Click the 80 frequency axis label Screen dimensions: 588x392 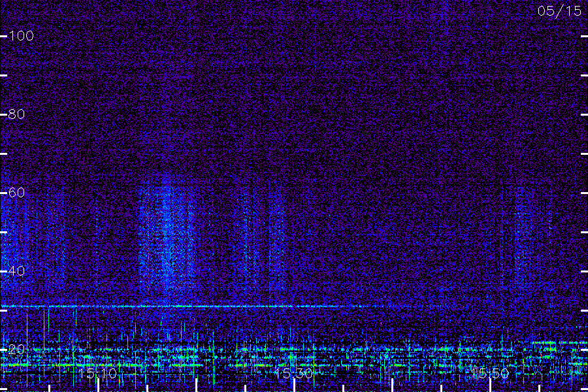tap(16, 114)
